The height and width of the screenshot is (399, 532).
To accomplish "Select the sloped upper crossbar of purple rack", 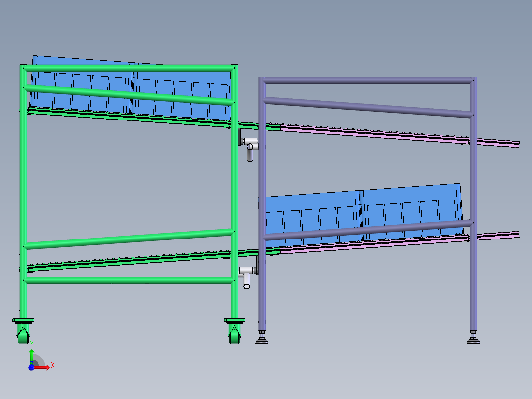I will pos(368,107).
